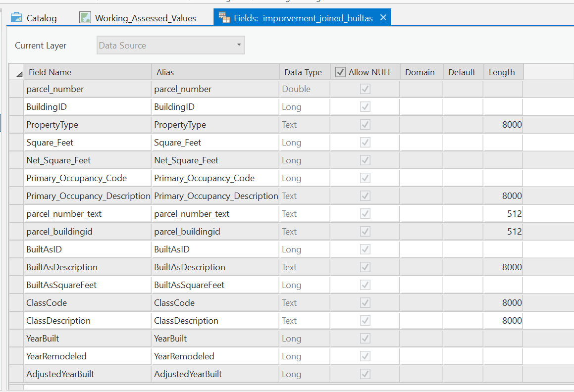Viewport: 574px width, 392px height.
Task: Open the Current Layer Data Source dropdown
Action: click(x=171, y=46)
